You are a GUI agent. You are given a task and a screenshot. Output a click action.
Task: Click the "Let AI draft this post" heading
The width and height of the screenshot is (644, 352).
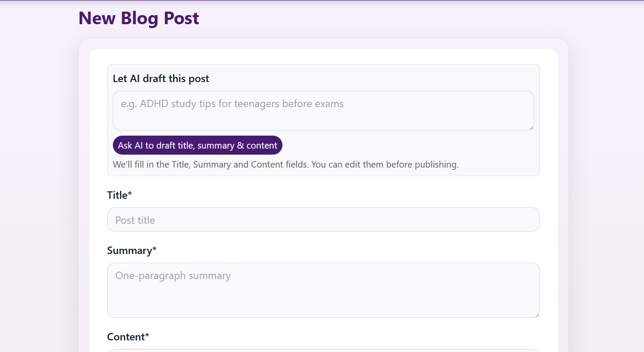click(x=160, y=78)
